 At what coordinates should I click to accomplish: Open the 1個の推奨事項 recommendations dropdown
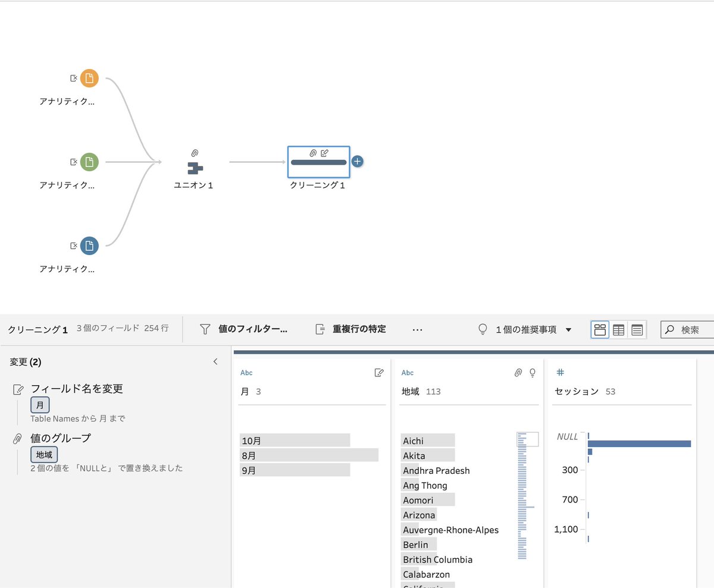tap(525, 329)
